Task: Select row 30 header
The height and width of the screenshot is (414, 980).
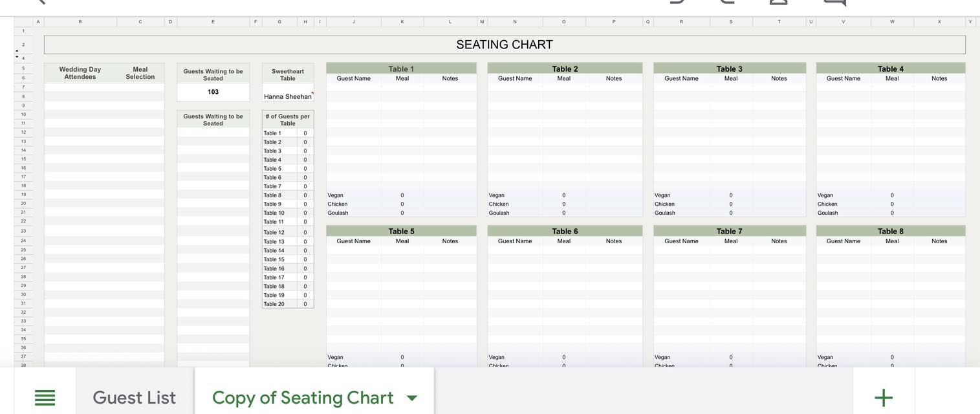Action: coord(23,294)
